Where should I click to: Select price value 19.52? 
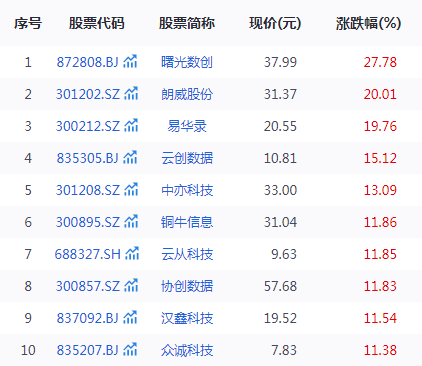280,318
